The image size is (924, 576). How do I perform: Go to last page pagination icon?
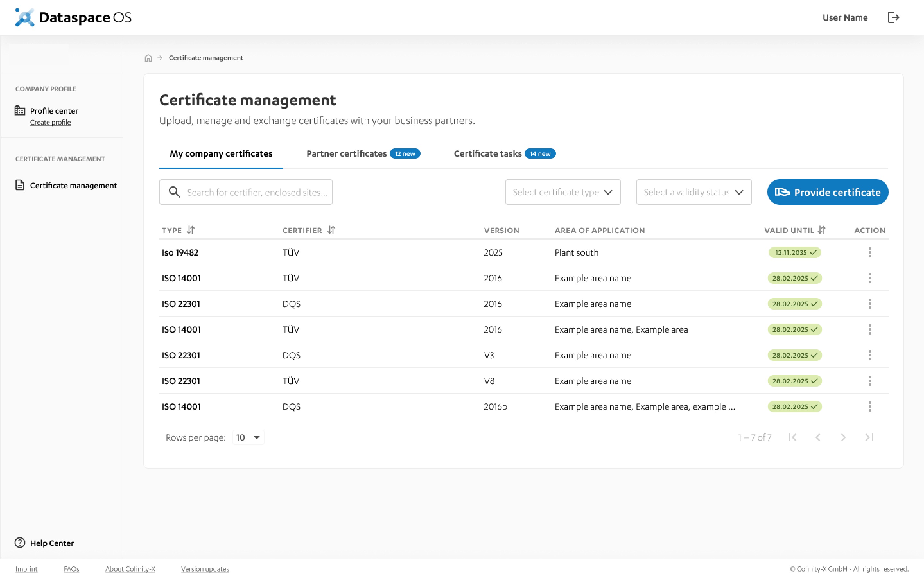tap(869, 437)
